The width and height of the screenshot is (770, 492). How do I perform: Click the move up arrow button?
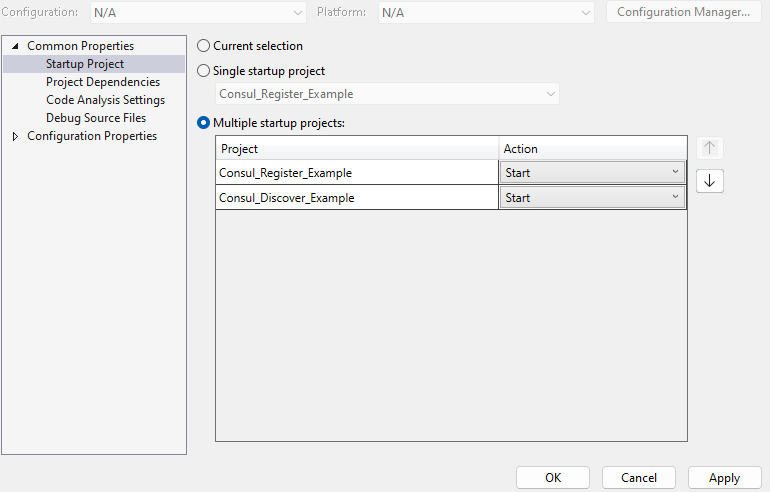pos(709,148)
